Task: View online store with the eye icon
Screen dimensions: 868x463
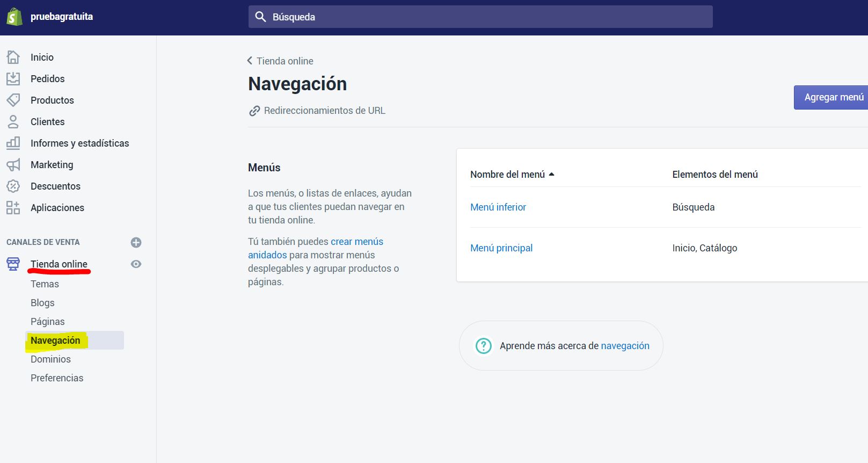Action: pos(136,264)
